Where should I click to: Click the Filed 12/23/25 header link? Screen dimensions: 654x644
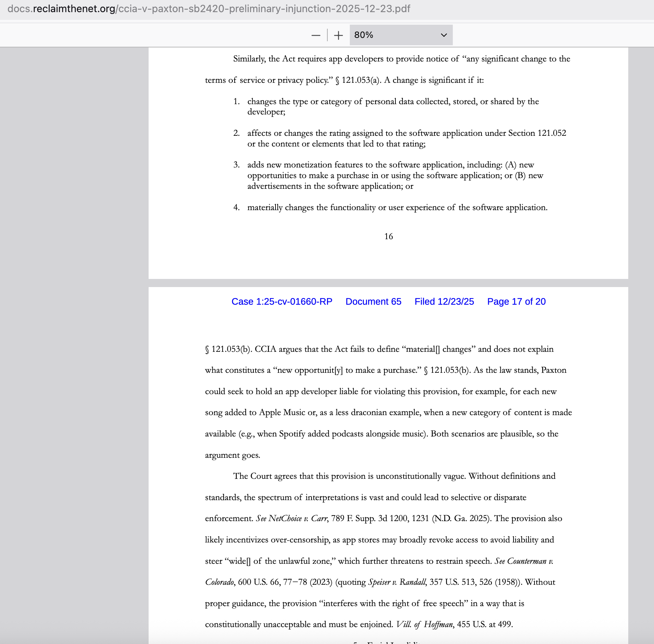(444, 302)
